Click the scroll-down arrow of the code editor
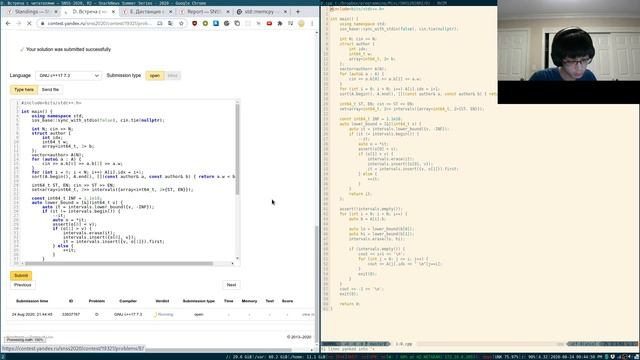The width and height of the screenshot is (640, 360). tap(237, 258)
